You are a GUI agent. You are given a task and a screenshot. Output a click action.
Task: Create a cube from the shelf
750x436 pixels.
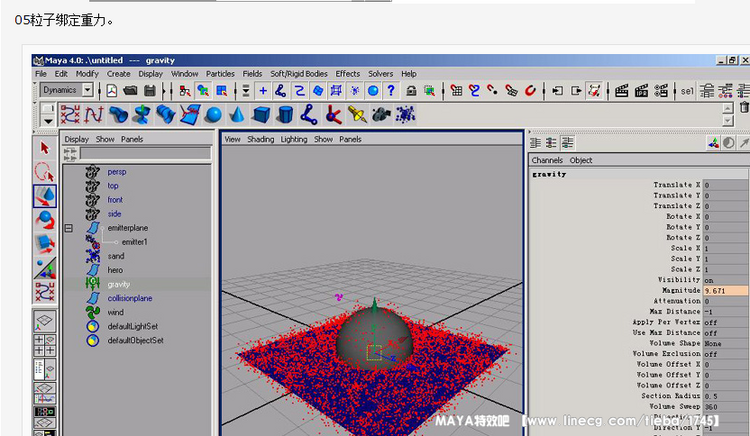pos(261,115)
